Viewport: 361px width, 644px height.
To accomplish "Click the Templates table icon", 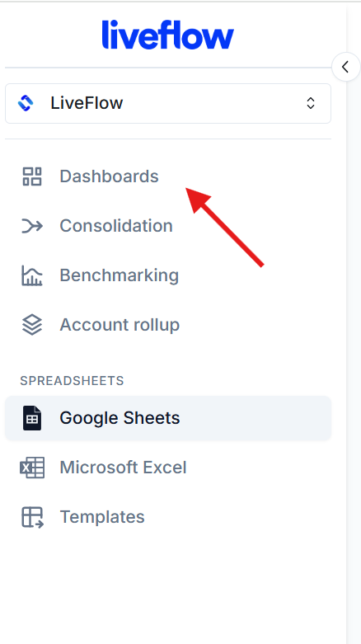I will [32, 517].
